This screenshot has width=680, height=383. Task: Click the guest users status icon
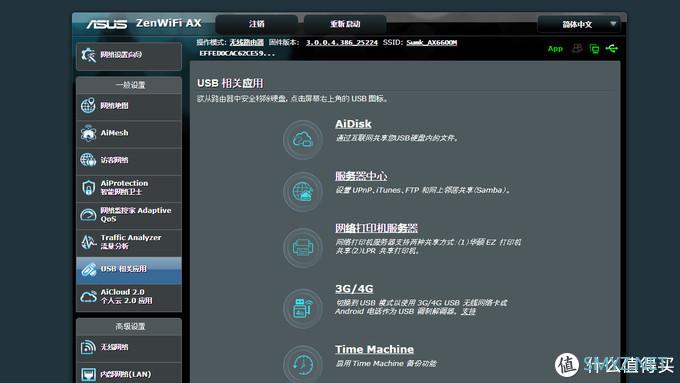click(x=577, y=48)
